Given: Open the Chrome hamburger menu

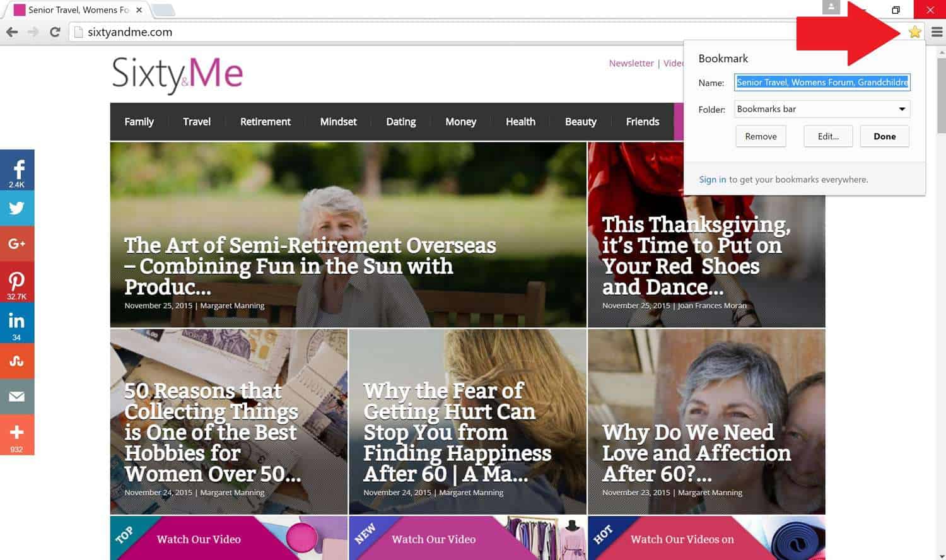Looking at the screenshot, I should coord(937,32).
